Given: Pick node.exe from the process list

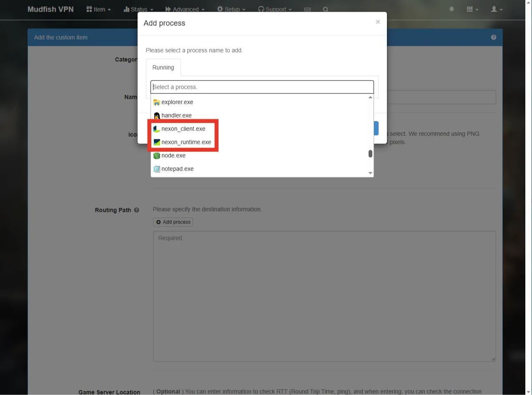Looking at the screenshot, I should point(259,156).
